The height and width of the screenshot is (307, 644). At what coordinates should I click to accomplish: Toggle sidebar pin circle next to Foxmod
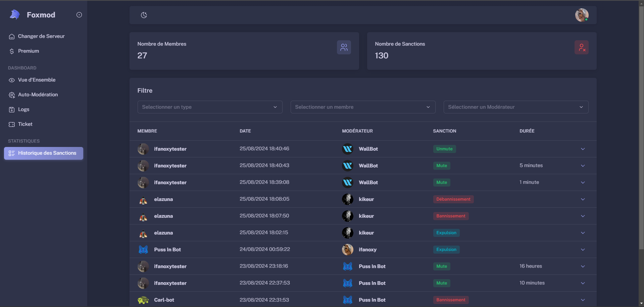pyautogui.click(x=79, y=15)
